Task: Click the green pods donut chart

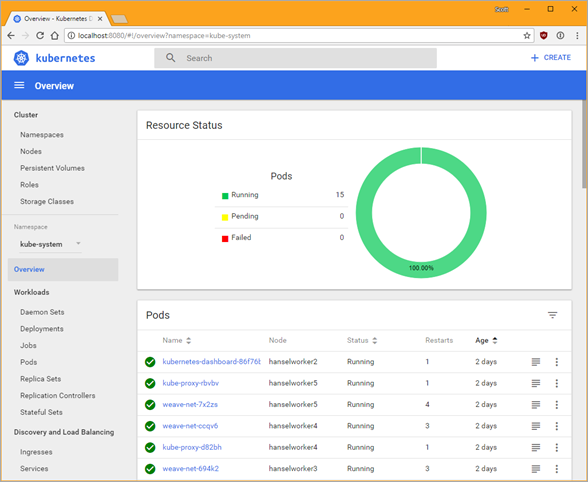Action: 421,213
